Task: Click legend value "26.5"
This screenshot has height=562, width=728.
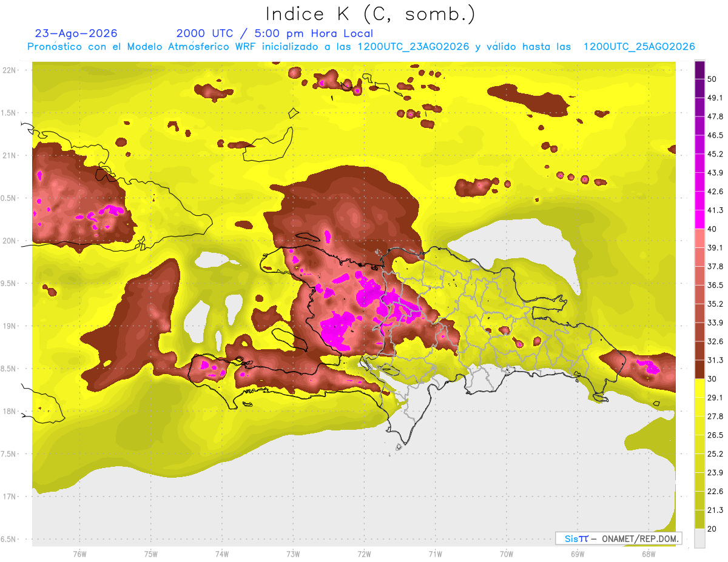Action: pos(715,435)
